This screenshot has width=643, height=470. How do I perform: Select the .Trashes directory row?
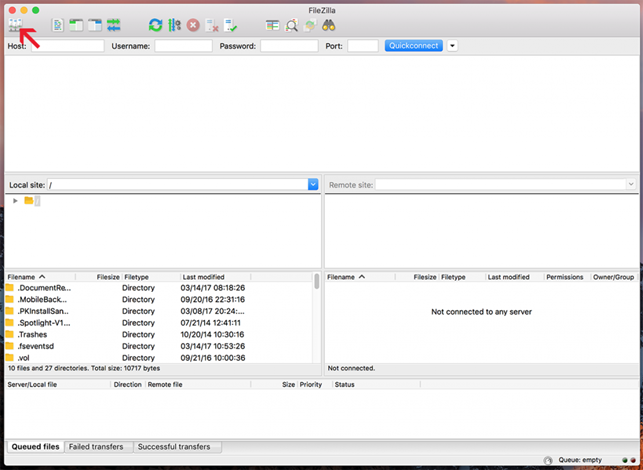pos(158,335)
